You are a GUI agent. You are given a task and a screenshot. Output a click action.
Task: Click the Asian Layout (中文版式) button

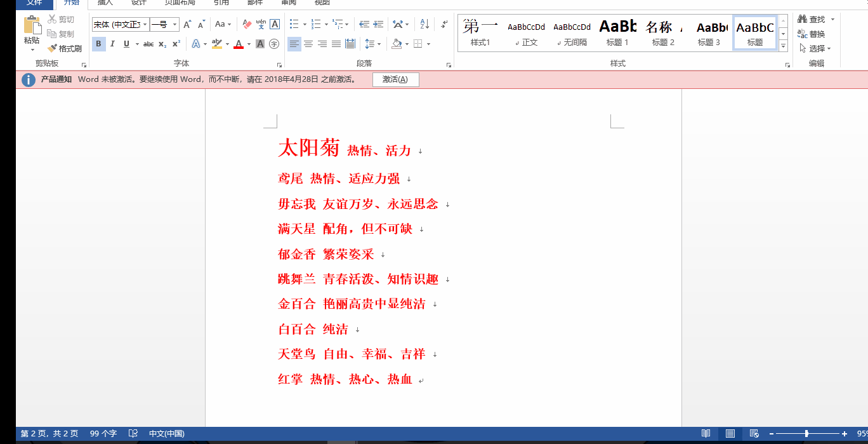(x=397, y=25)
